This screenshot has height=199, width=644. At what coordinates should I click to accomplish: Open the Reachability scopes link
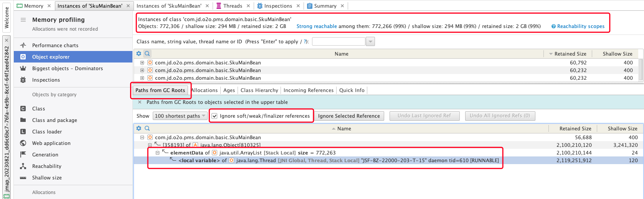tap(580, 26)
